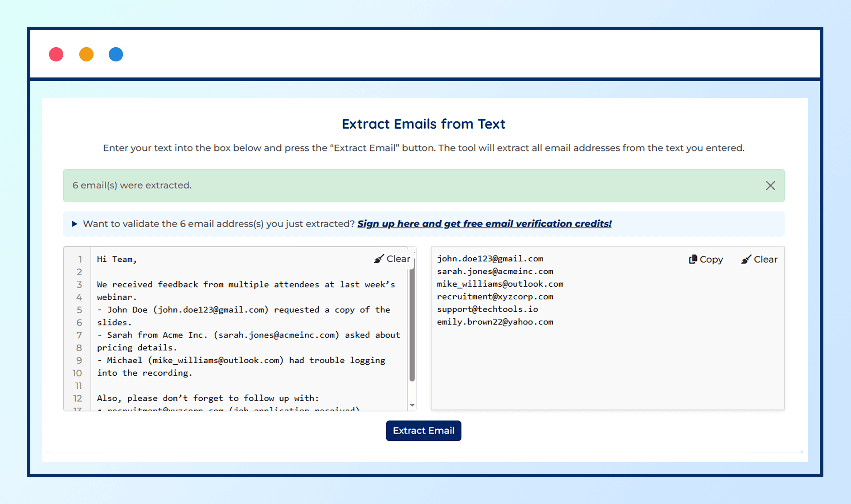Select support@techtools.io in results
Viewport: 851px width, 504px height.
click(487, 309)
